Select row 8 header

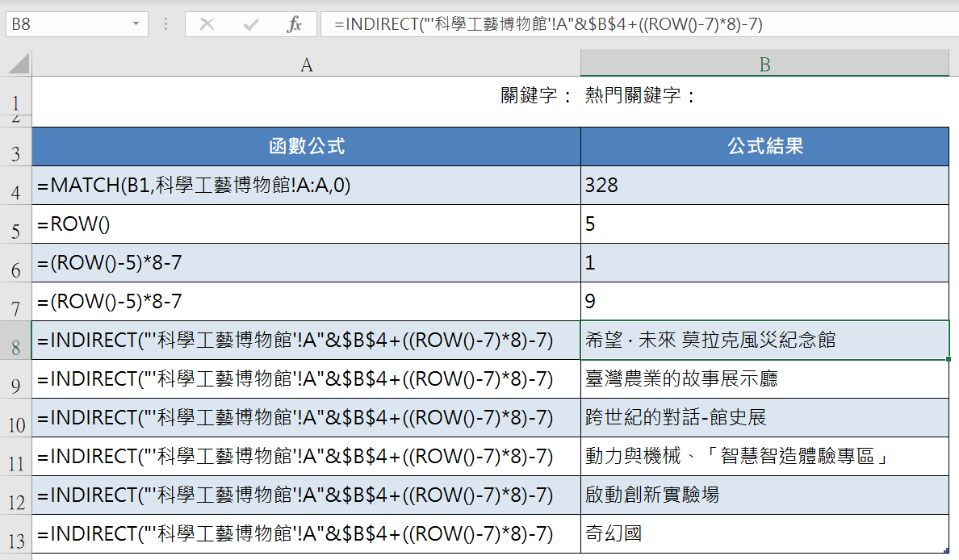16,341
